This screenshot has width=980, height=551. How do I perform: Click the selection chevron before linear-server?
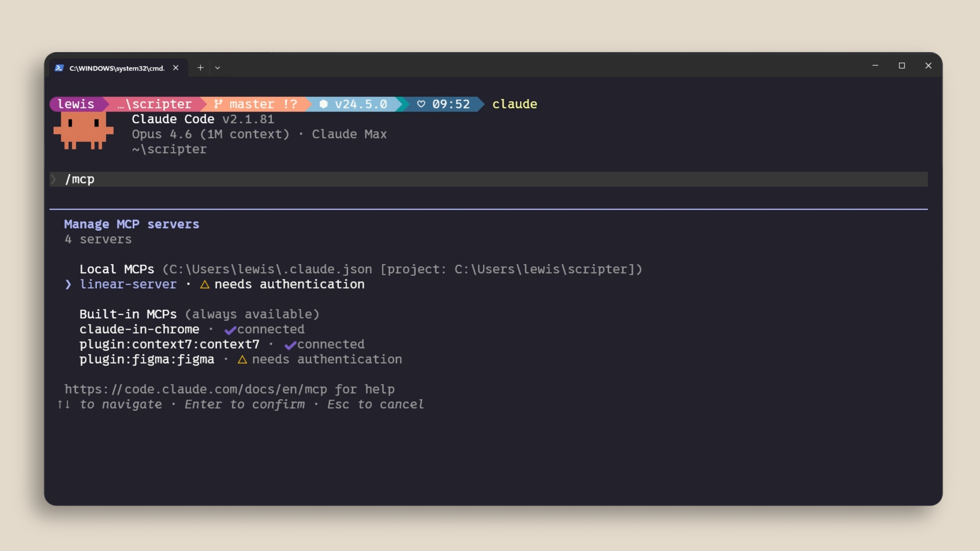click(68, 284)
